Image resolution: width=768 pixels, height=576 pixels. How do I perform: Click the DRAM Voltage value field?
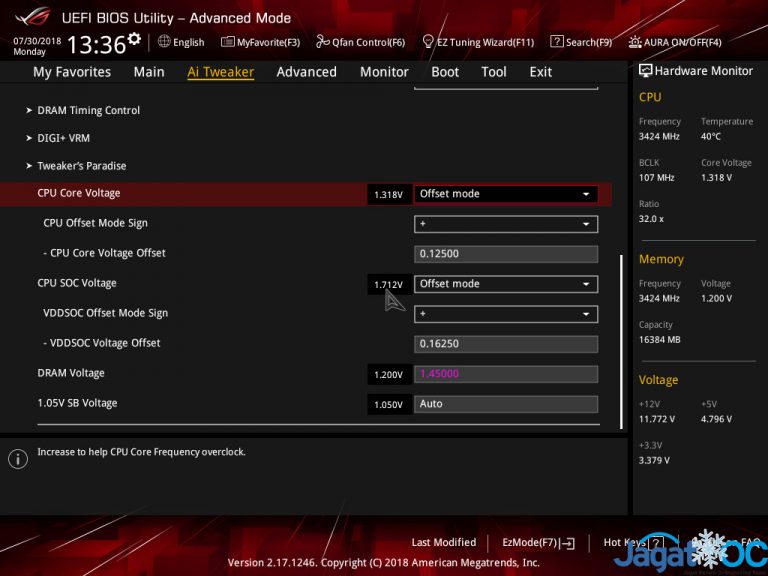(505, 374)
